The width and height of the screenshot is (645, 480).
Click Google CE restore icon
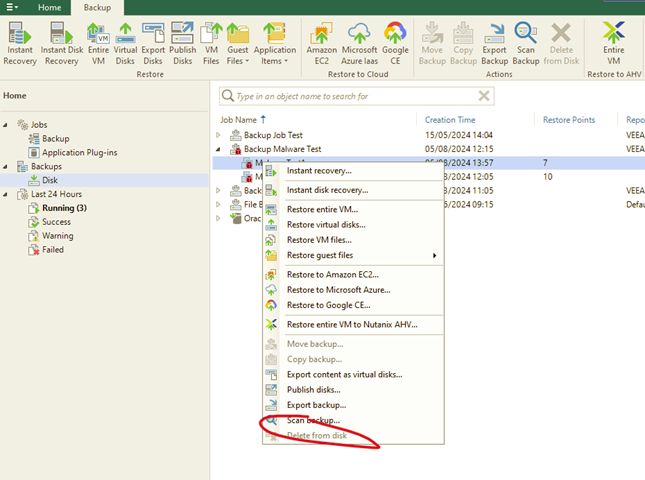395,43
